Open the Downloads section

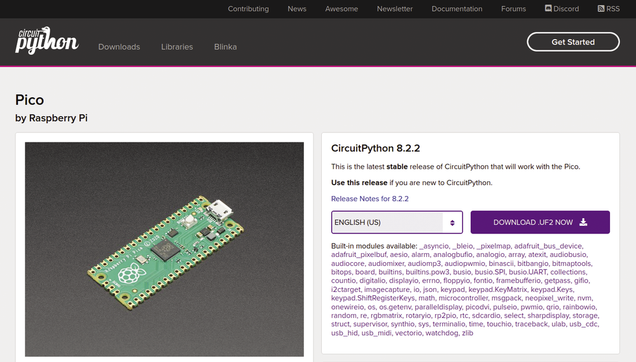point(119,47)
